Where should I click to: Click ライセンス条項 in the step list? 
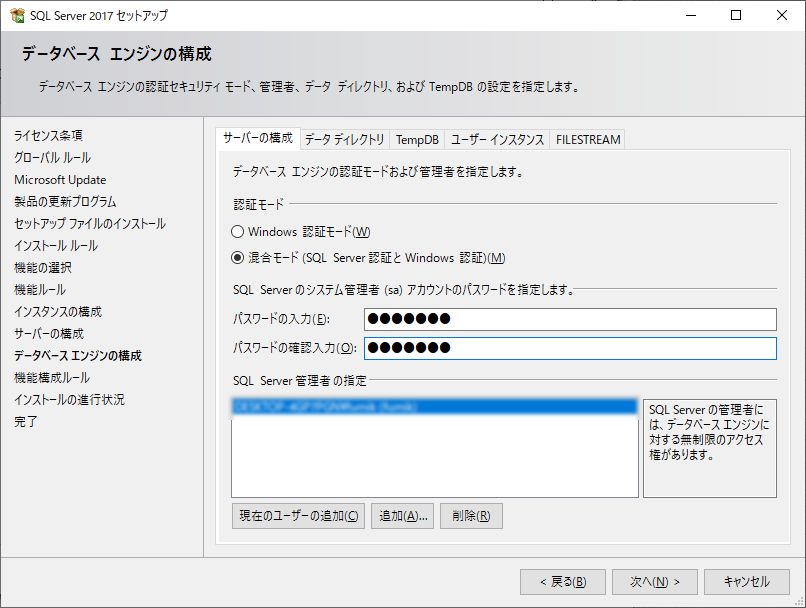pyautogui.click(x=48, y=136)
